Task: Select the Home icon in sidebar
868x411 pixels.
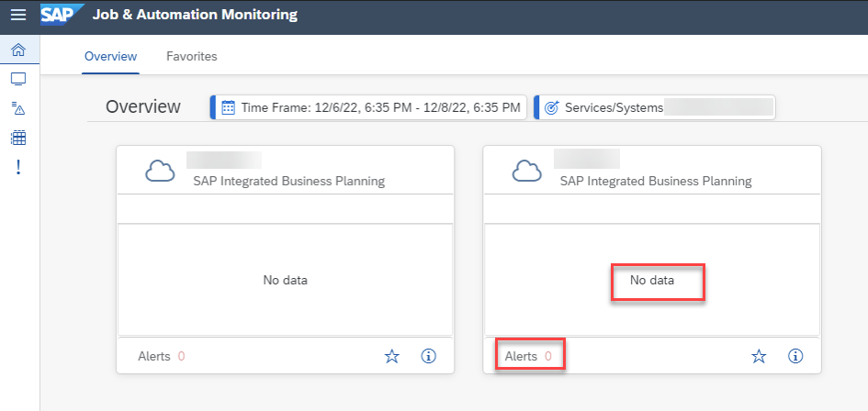Action: click(x=18, y=50)
